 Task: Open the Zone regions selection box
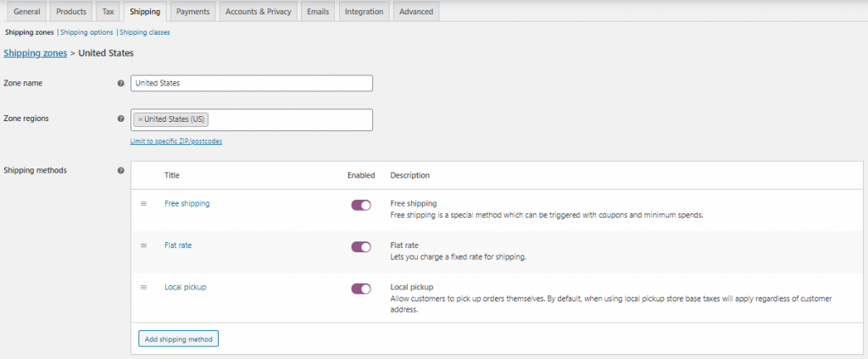(288, 119)
